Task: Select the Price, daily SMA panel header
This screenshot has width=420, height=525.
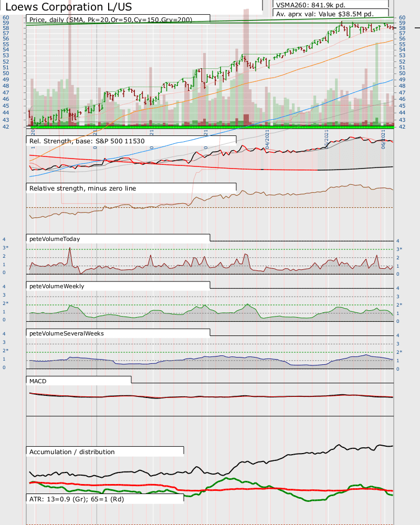Action: [x=111, y=20]
